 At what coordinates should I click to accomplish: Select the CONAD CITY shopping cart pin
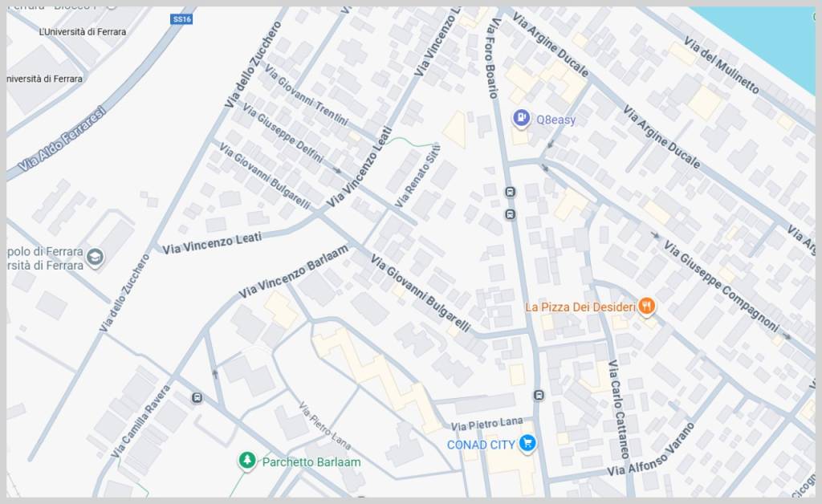coord(527,444)
